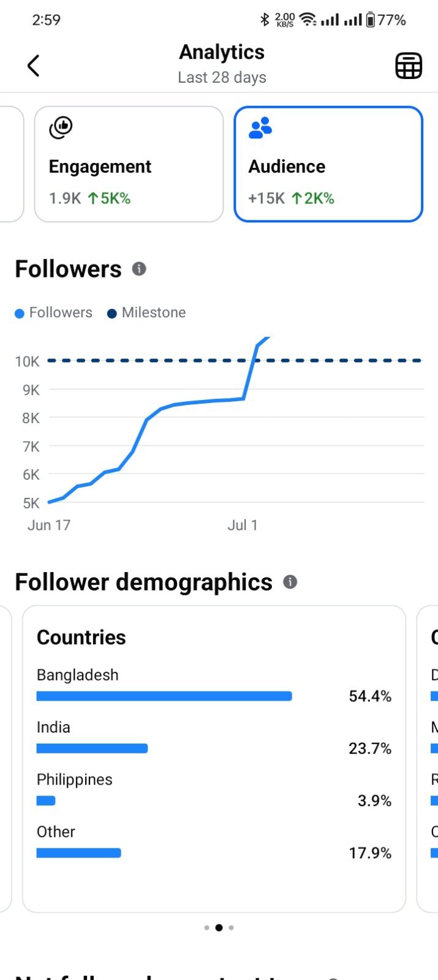The height and width of the screenshot is (980, 438).
Task: Tap the first carousel page dot
Action: 207,927
